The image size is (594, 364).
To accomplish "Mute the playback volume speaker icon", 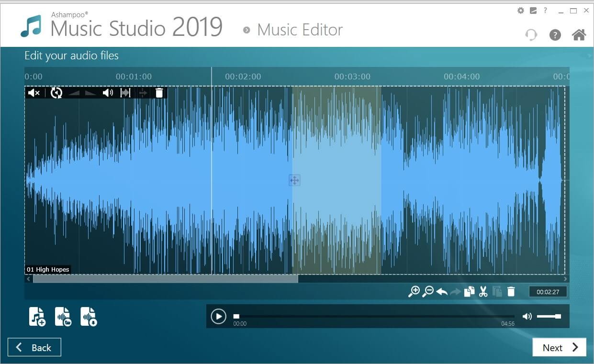I will click(527, 316).
